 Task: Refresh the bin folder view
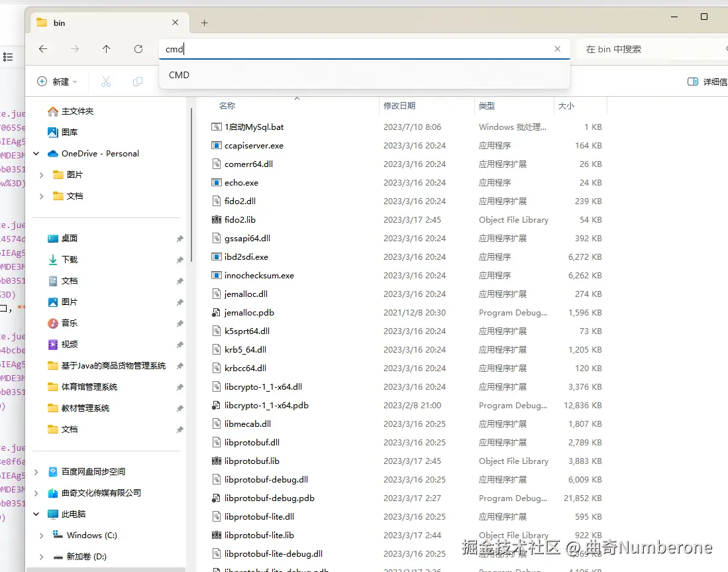point(138,49)
